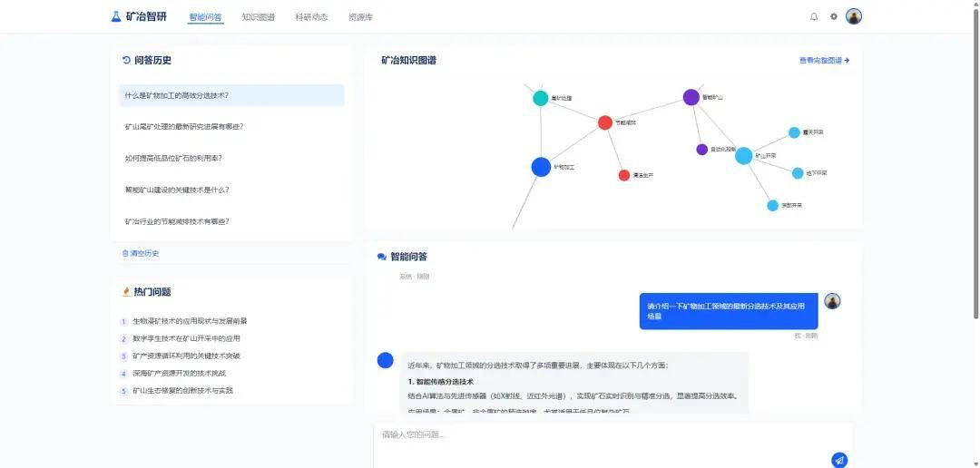Go to the 资源库 tab
Viewport: 980px width, 468px height.
(360, 17)
